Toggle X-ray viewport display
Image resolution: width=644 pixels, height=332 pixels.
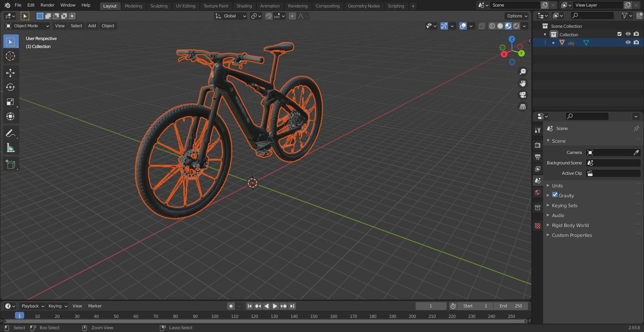[481, 26]
